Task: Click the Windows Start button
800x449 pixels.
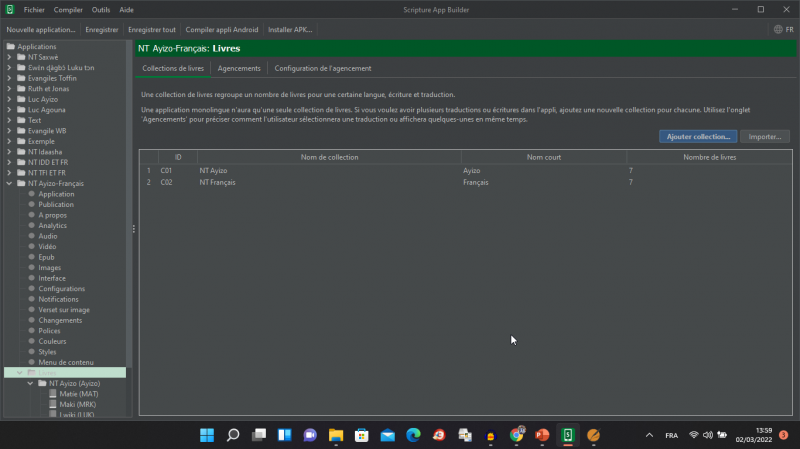Action: [207, 435]
